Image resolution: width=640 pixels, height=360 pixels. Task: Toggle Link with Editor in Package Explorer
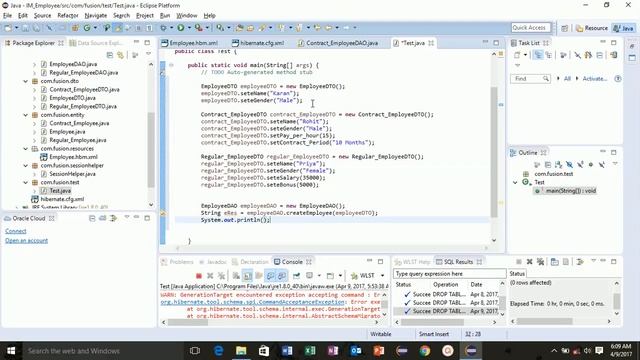tap(120, 55)
